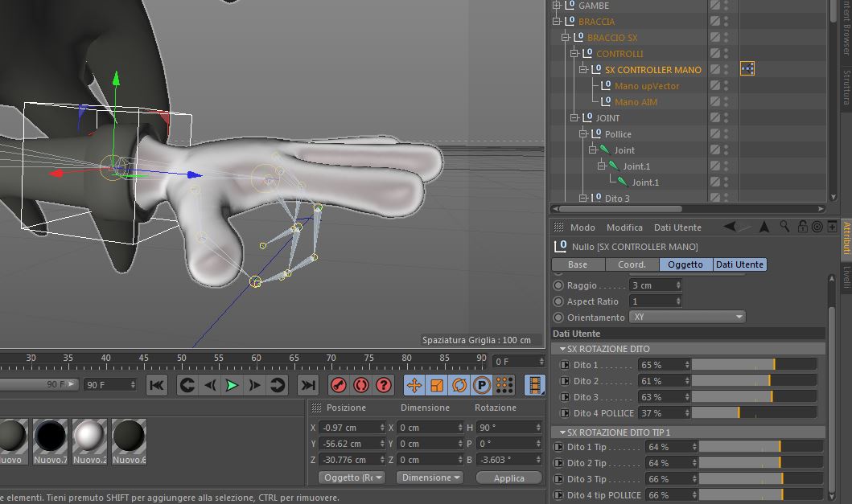
Task: Go to start of animation
Action: (157, 386)
